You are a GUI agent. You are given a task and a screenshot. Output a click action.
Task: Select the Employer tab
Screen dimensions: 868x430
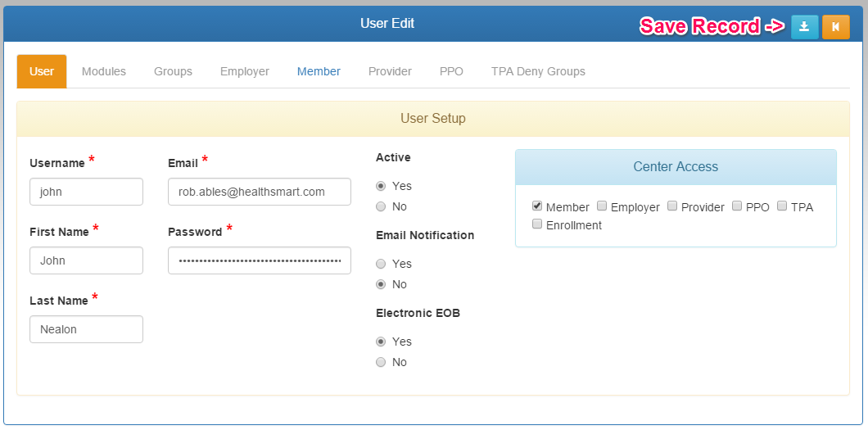click(244, 71)
